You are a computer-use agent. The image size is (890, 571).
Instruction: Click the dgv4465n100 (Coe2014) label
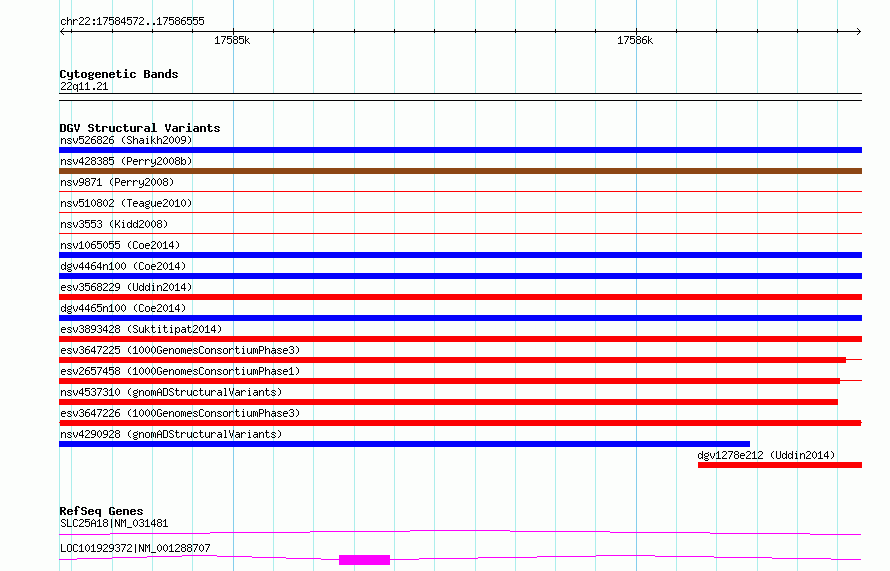tap(123, 308)
